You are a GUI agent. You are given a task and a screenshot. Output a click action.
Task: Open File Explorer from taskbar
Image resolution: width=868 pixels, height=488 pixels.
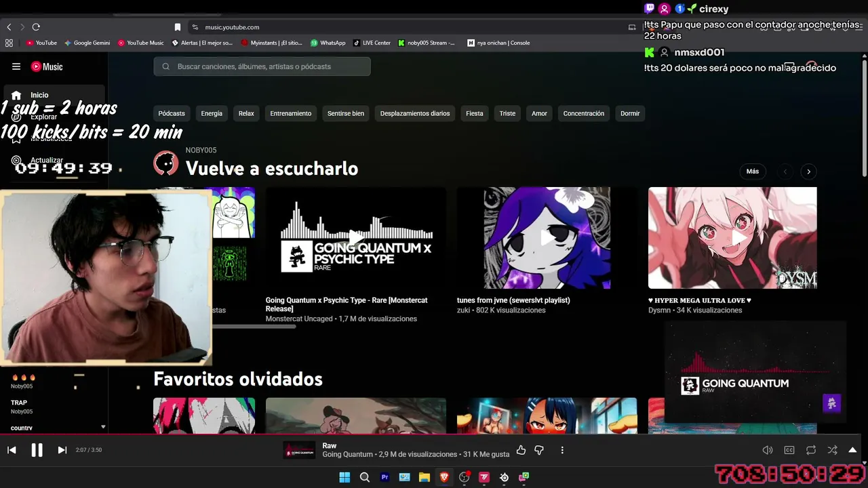[x=425, y=477]
